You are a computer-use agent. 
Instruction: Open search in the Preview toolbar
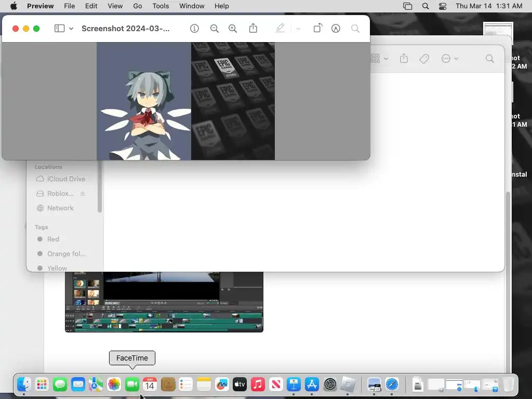click(355, 29)
